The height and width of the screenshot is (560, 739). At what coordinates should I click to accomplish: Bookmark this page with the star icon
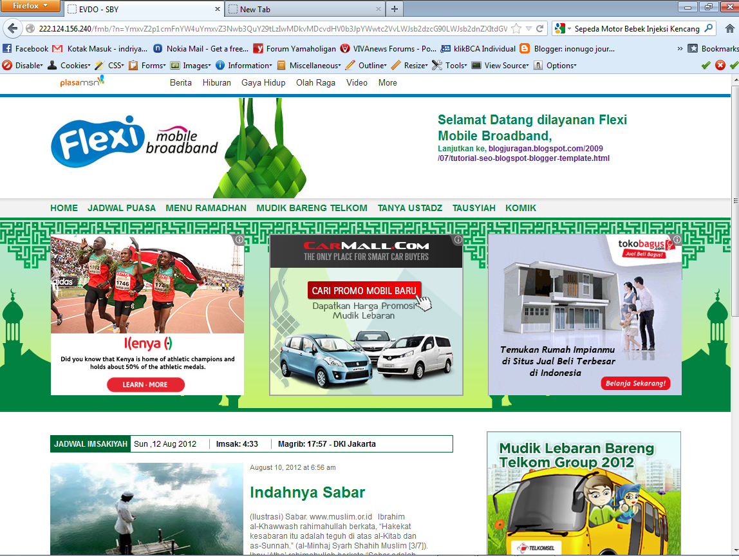point(516,28)
